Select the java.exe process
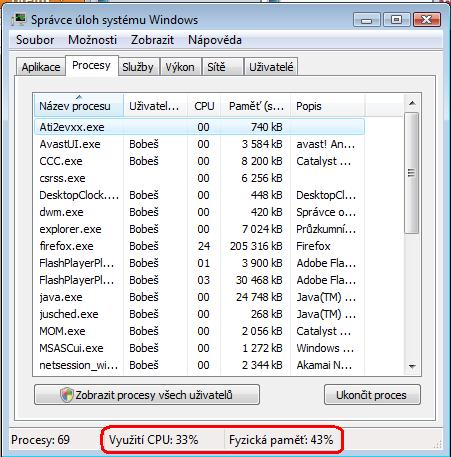Screen dimensions: 451x457 tap(199, 297)
